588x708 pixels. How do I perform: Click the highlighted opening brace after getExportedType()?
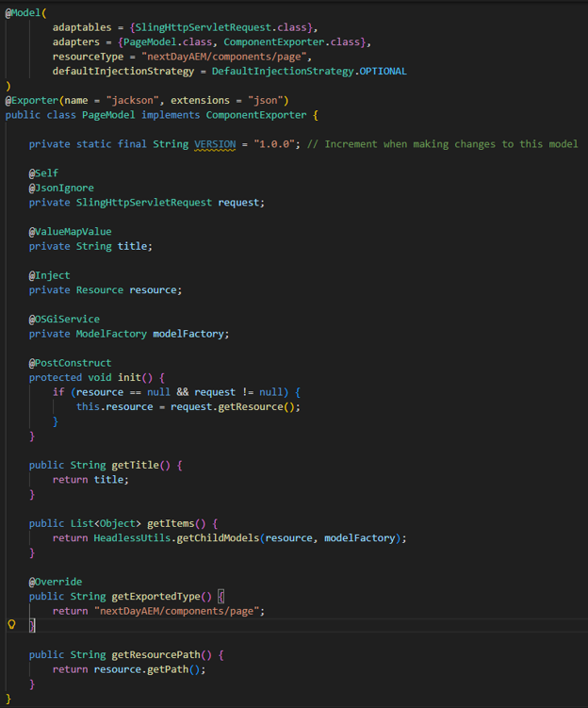pos(220,597)
